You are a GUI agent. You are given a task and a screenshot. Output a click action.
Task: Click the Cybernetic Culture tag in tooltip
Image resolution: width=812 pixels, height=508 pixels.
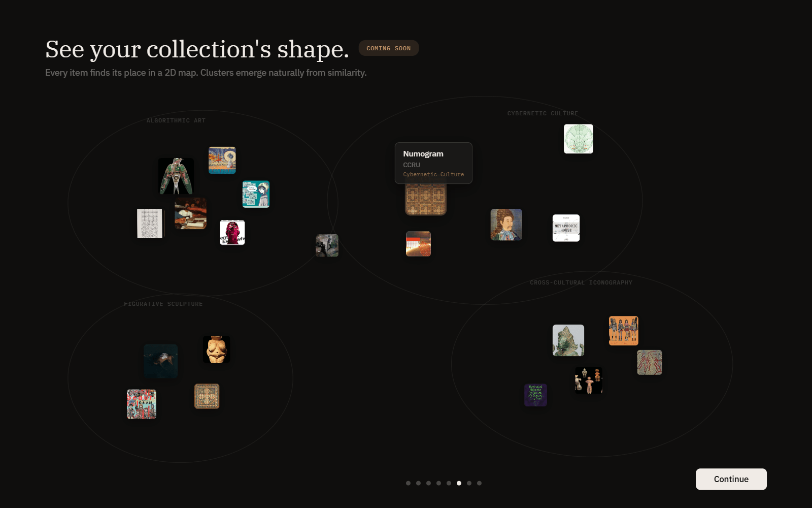[x=433, y=174]
